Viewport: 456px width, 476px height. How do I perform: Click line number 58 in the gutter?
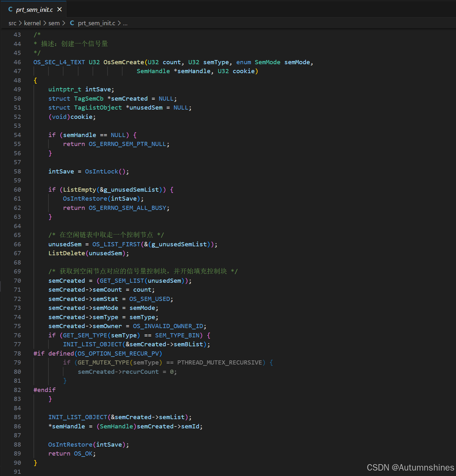17,172
